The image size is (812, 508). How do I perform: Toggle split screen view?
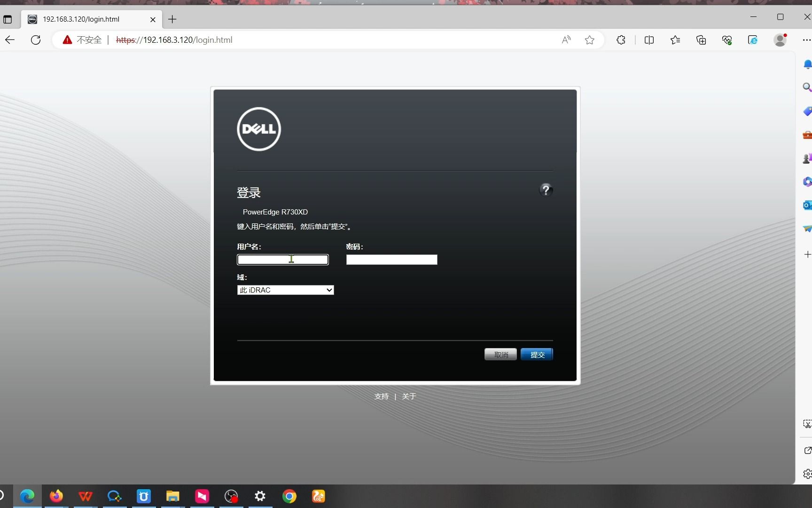649,40
